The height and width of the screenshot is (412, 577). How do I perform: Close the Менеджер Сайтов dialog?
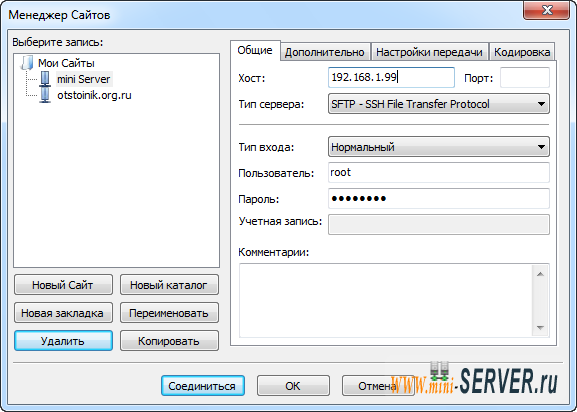(546, 10)
